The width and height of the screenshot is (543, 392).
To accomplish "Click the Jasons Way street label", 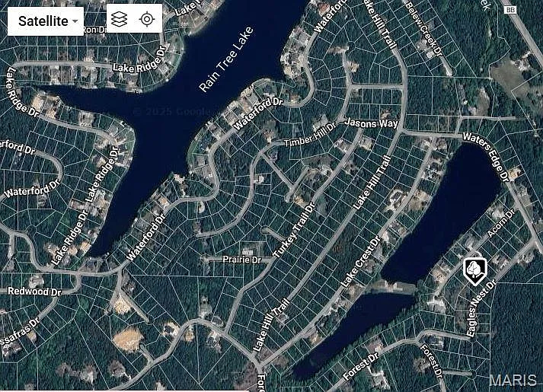I will (x=372, y=123).
